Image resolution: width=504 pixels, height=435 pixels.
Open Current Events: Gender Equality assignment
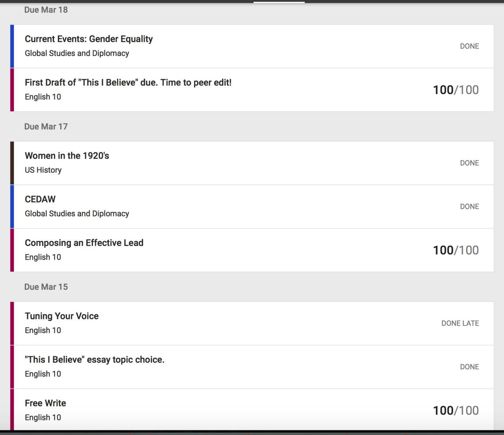(89, 39)
